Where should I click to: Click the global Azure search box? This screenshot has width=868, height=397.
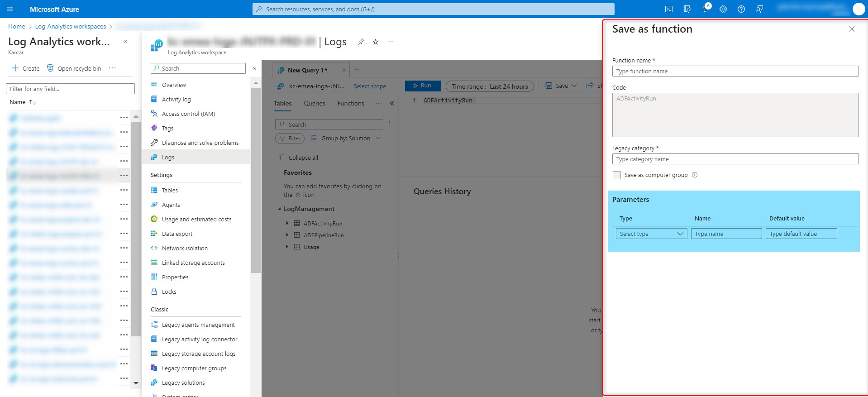pos(434,9)
